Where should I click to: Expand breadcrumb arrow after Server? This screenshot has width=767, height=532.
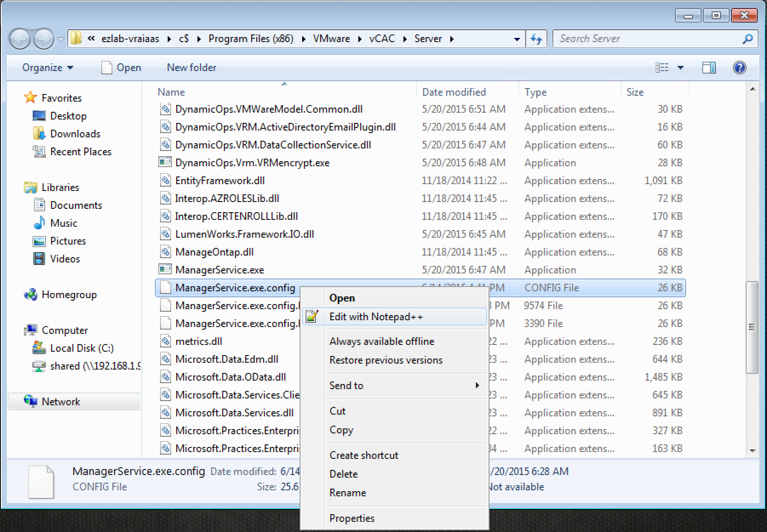(x=452, y=39)
